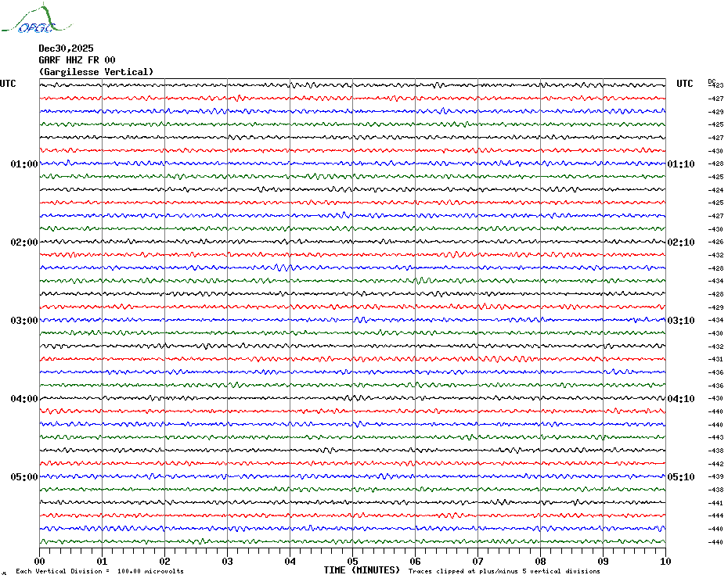Viewport: 728px width, 582px height.
Task: Click the station code GARF HHZ FR 00
Action: click(77, 60)
